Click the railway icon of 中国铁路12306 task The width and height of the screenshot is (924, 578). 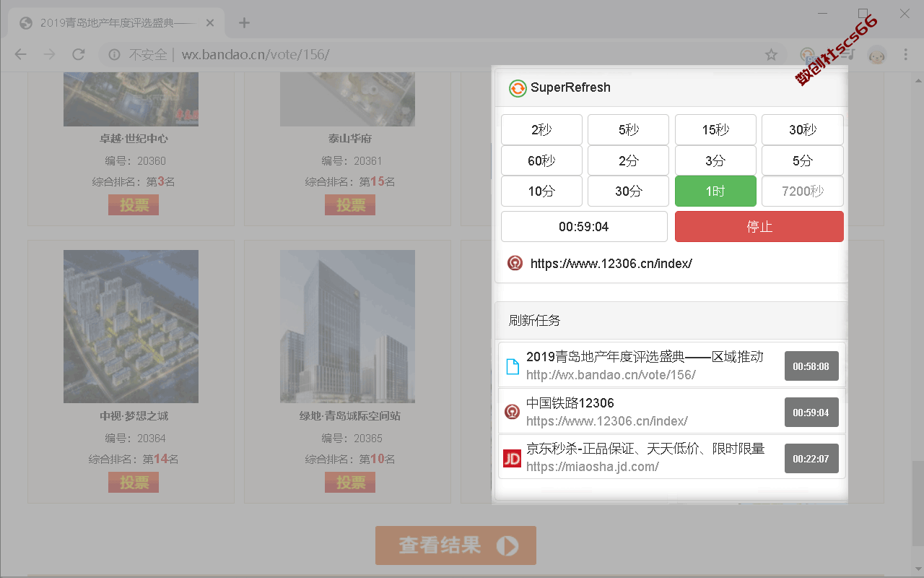coord(512,412)
